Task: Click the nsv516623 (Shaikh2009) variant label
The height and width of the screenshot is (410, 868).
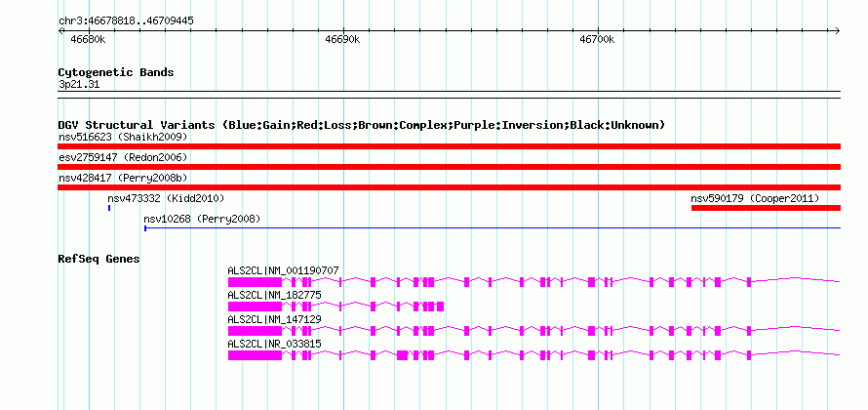Action: (123, 137)
